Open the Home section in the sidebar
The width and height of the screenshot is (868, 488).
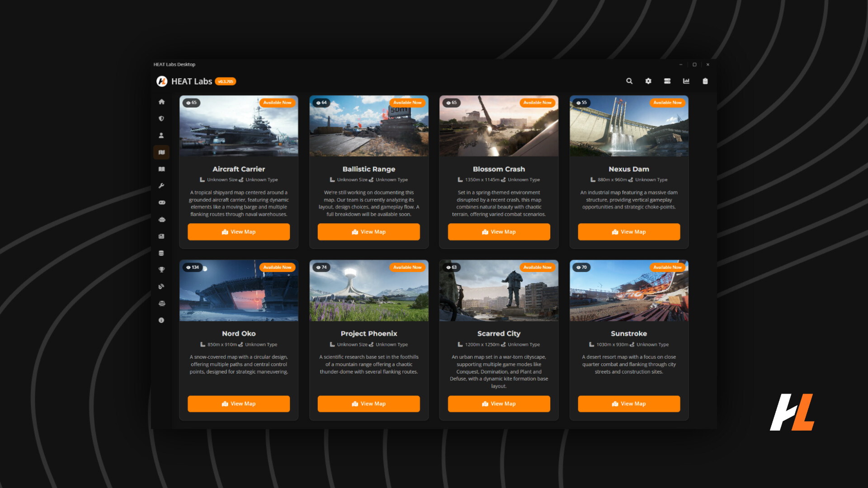(161, 102)
